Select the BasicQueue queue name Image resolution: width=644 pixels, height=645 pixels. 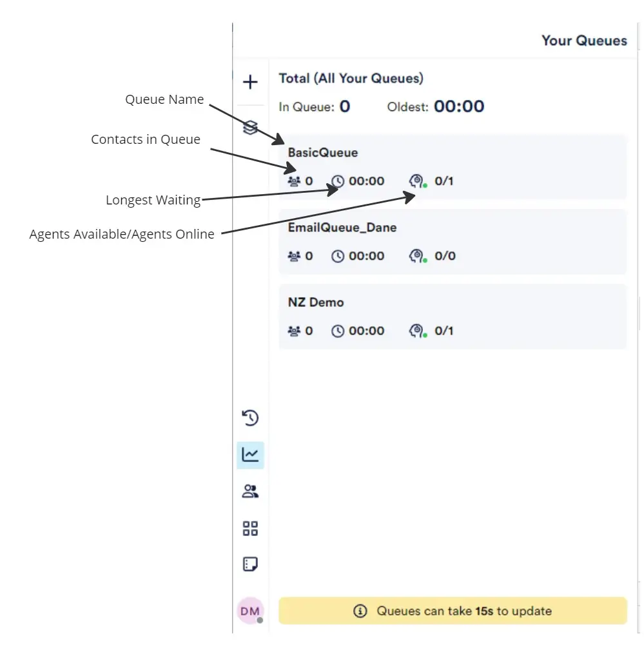click(x=322, y=153)
